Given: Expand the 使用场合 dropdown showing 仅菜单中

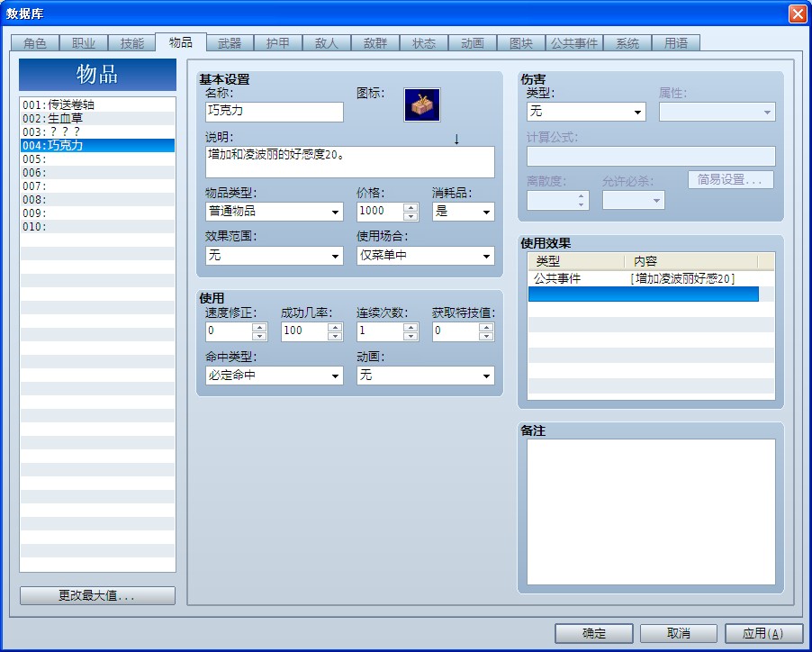Looking at the screenshot, I should [x=425, y=256].
